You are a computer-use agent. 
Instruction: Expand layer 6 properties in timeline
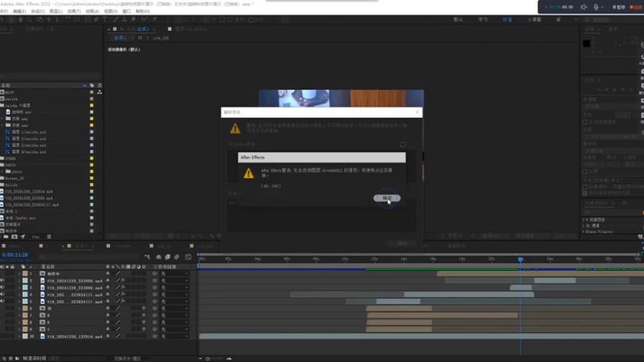(x=20, y=308)
